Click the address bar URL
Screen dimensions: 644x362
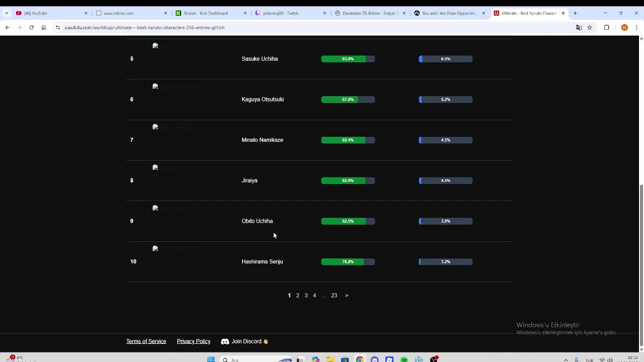point(144,28)
